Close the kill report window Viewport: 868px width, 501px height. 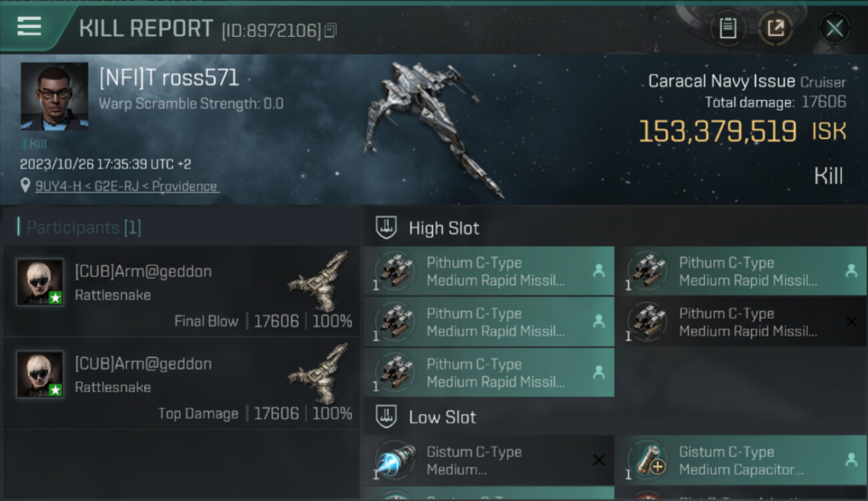(834, 28)
